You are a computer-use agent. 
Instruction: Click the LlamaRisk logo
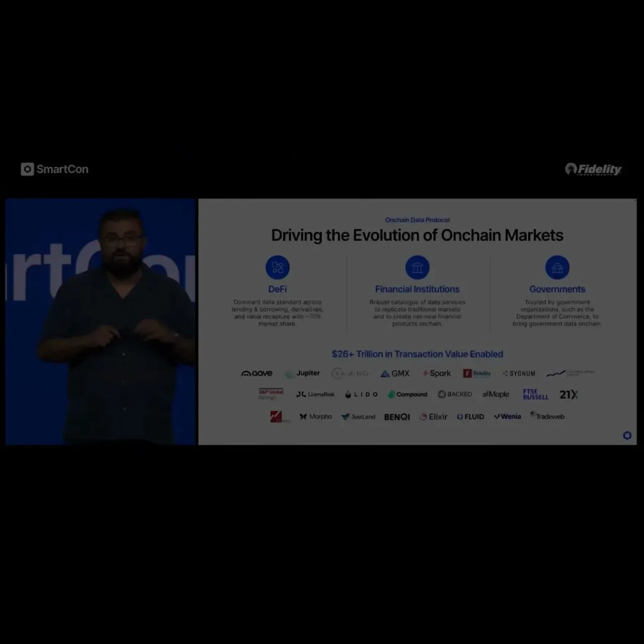coord(315,394)
